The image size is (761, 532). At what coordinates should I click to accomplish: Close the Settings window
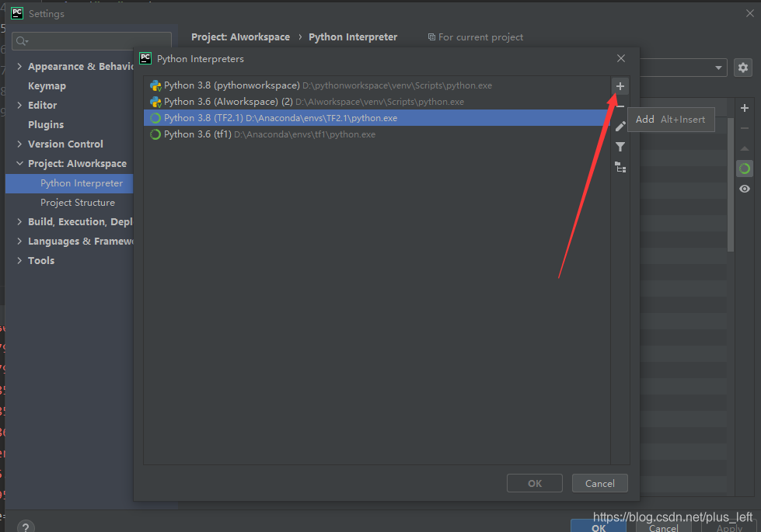point(749,13)
